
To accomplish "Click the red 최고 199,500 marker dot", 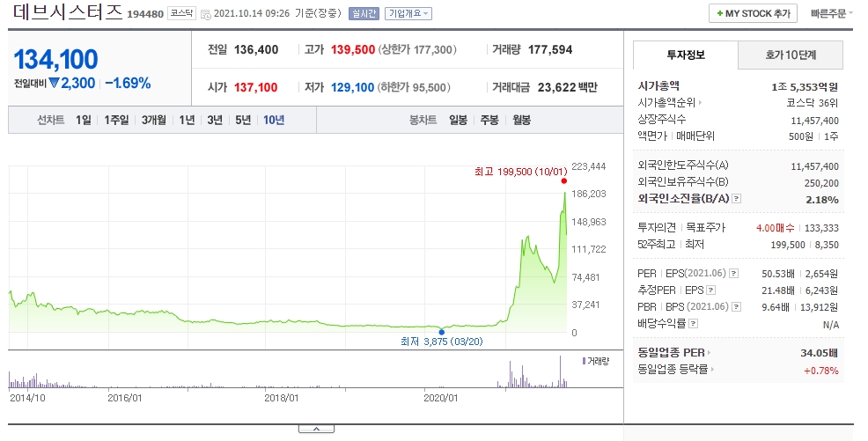I will [x=564, y=181].
